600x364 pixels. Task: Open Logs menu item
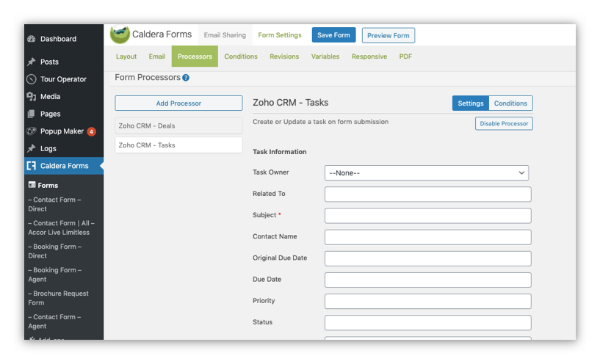pyautogui.click(x=48, y=148)
